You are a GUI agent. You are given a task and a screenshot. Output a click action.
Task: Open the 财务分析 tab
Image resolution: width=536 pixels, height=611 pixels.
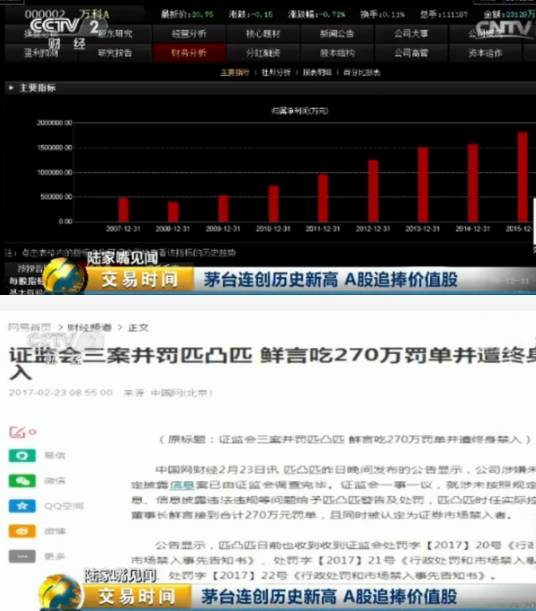(189, 53)
